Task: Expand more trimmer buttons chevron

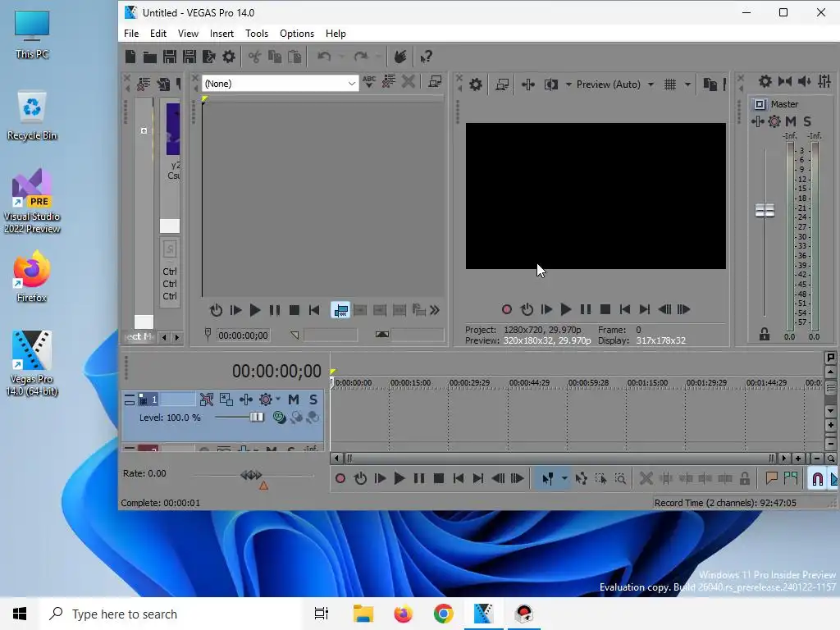Action: coord(435,310)
